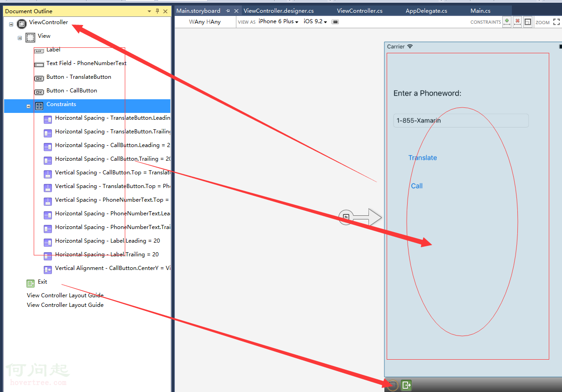This screenshot has height=392, width=562.
Task: Click the 1-855-Xamarin text field on canvas
Action: coord(461,121)
